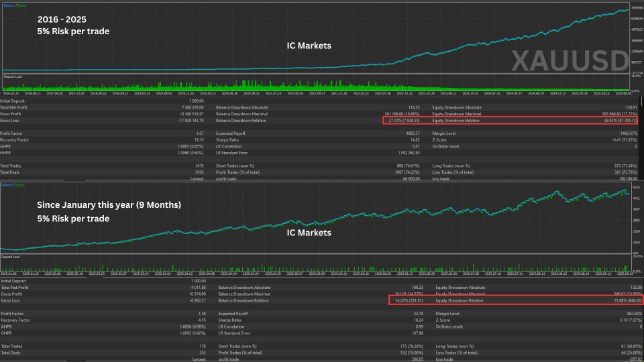Image resolution: width=644 pixels, height=362 pixels.
Task: Click the Profit Factor value 1.58
Action: tap(202, 314)
